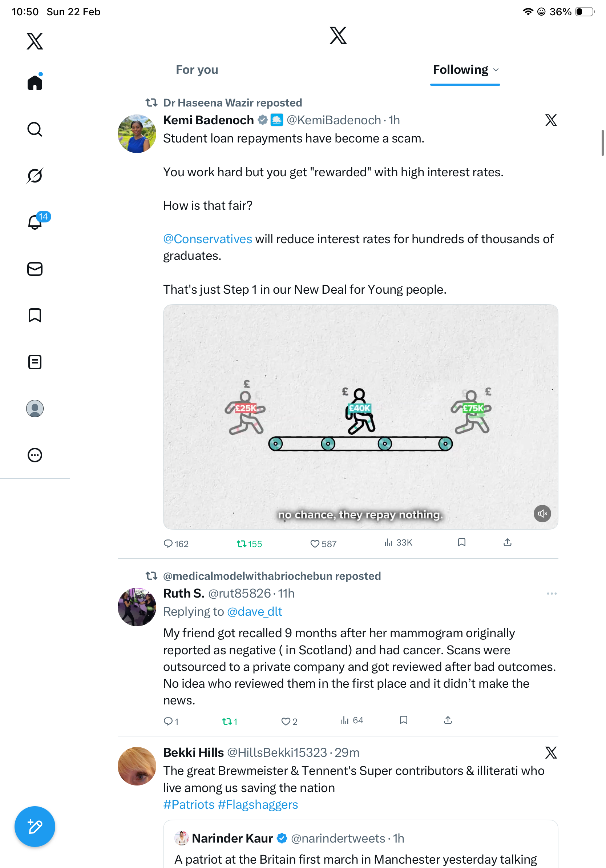Open Grok menu on Kemi Badenoch's post
606x868 pixels.
551,120
